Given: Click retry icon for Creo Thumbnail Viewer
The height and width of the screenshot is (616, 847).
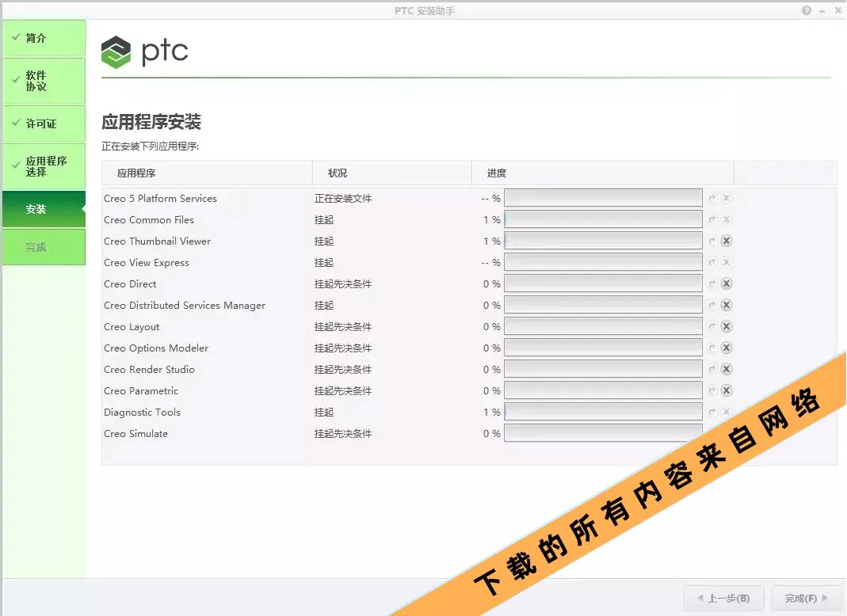Looking at the screenshot, I should click(x=712, y=241).
